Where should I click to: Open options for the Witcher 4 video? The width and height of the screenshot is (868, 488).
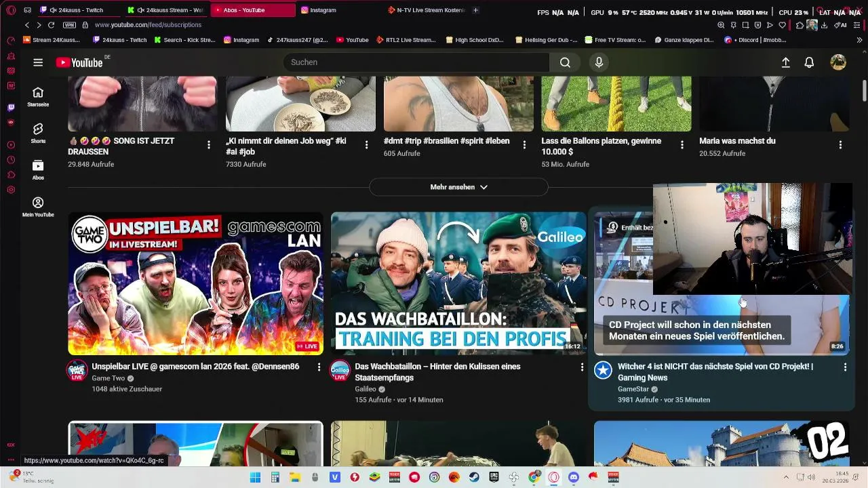click(x=845, y=367)
